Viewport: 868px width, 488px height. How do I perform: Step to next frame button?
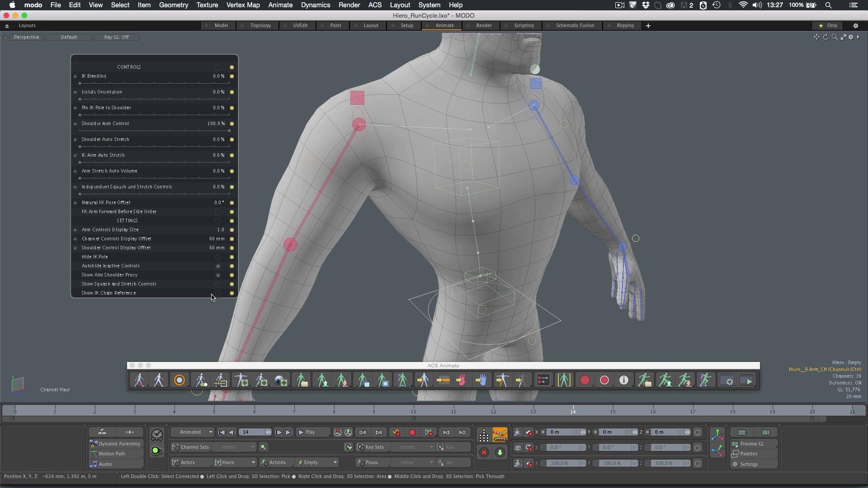pos(278,432)
